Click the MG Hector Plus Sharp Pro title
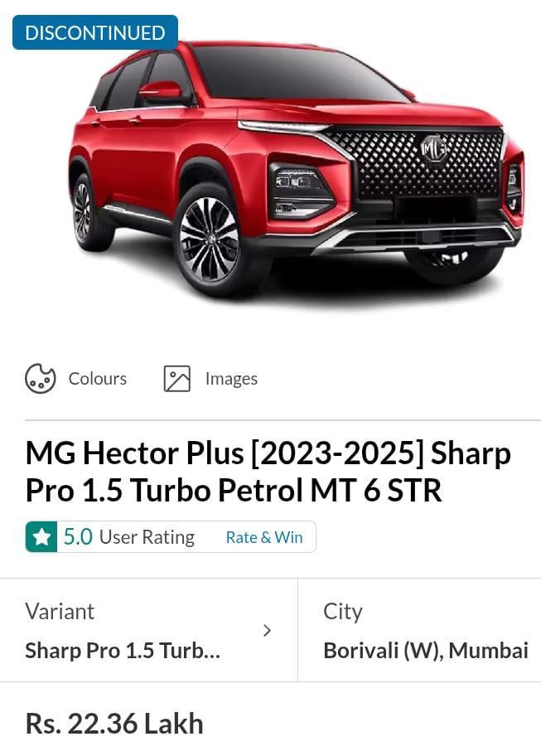Screen dimensions: 541x756 tap(268, 472)
